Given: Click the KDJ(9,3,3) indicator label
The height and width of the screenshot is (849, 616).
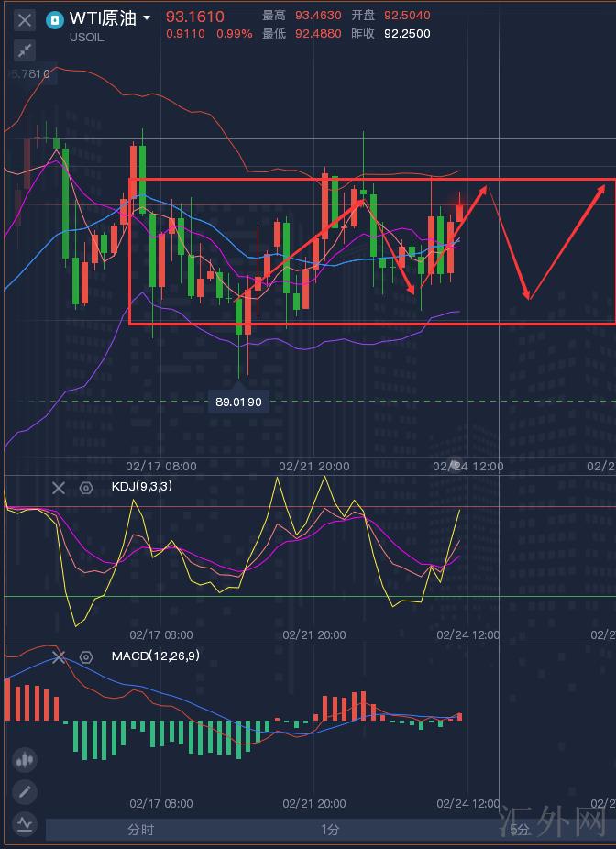Looking at the screenshot, I should [x=141, y=487].
